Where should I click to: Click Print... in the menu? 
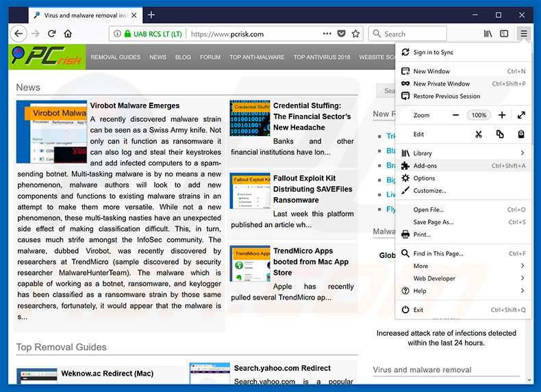click(463, 235)
